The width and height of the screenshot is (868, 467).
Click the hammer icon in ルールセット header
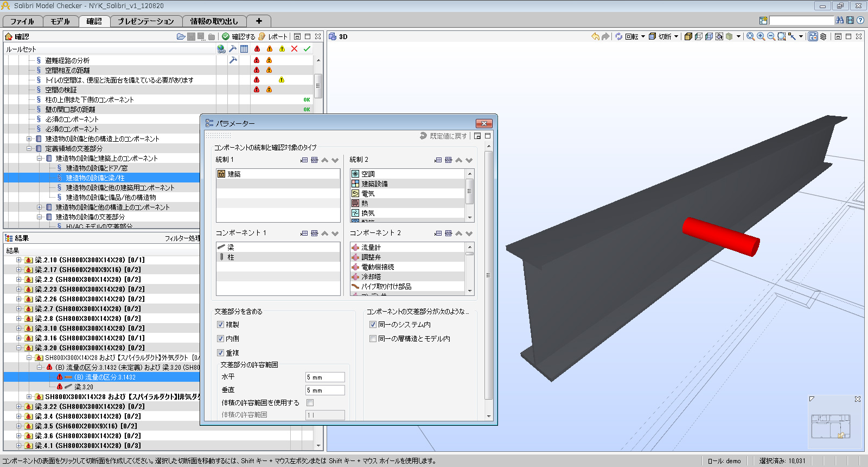coord(233,49)
